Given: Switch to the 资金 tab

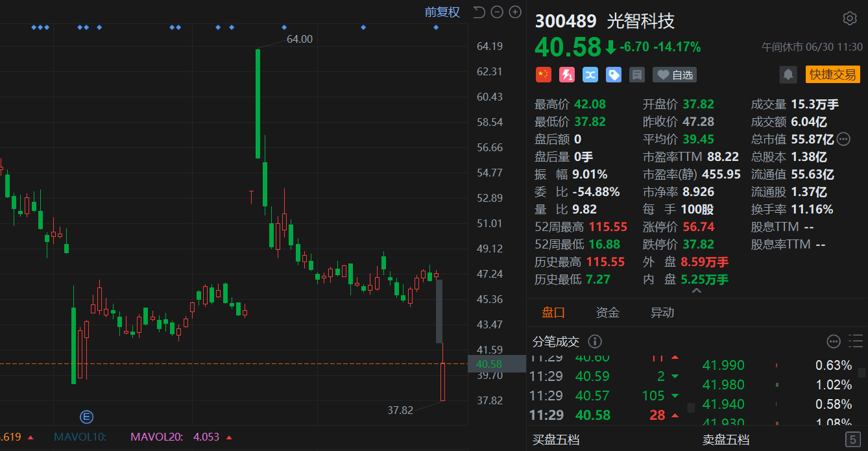Looking at the screenshot, I should [607, 313].
